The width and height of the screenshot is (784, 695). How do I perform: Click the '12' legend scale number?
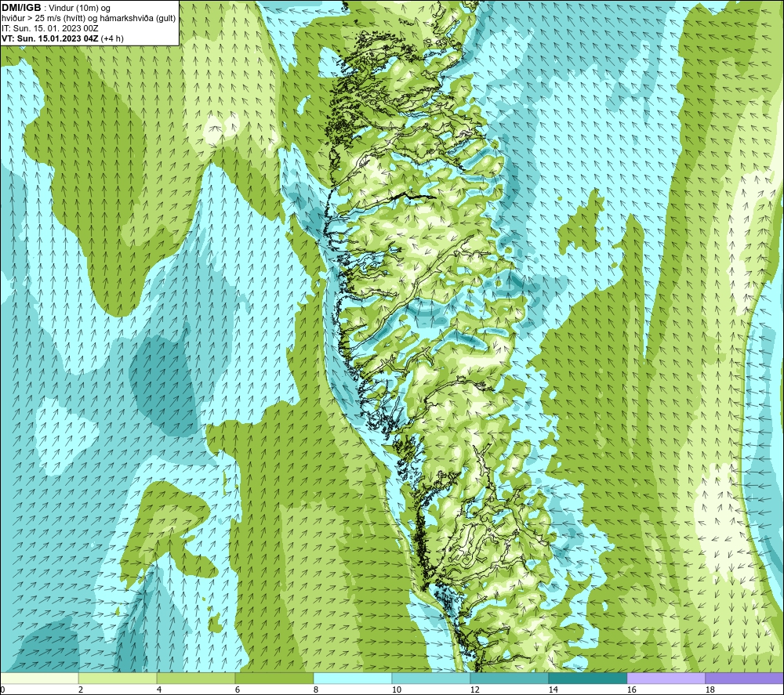pos(475,690)
